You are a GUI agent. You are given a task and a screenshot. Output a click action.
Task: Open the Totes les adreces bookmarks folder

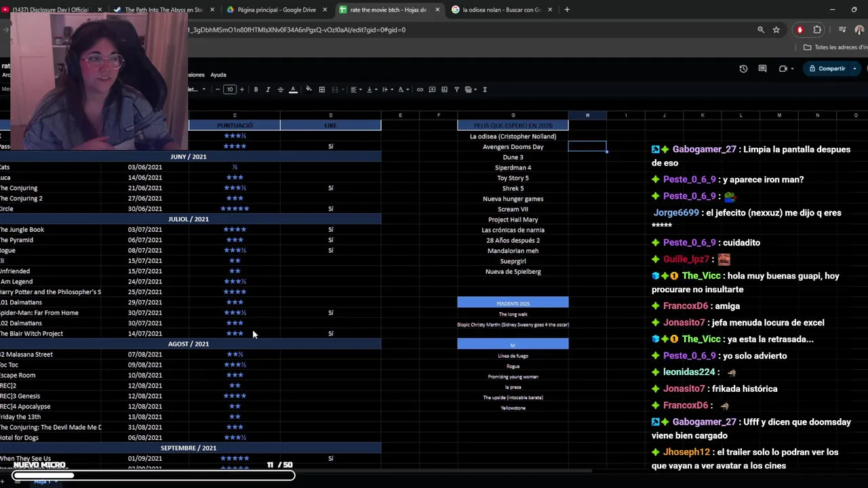point(835,47)
